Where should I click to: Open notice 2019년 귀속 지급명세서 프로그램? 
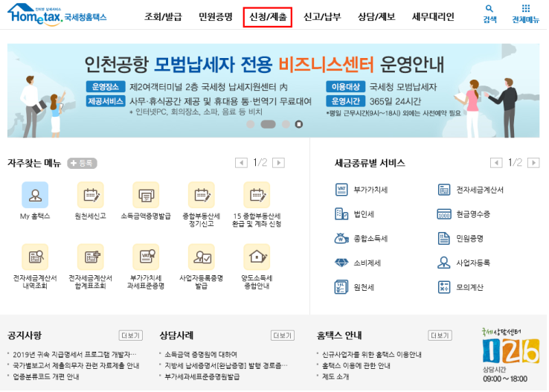coord(74,355)
